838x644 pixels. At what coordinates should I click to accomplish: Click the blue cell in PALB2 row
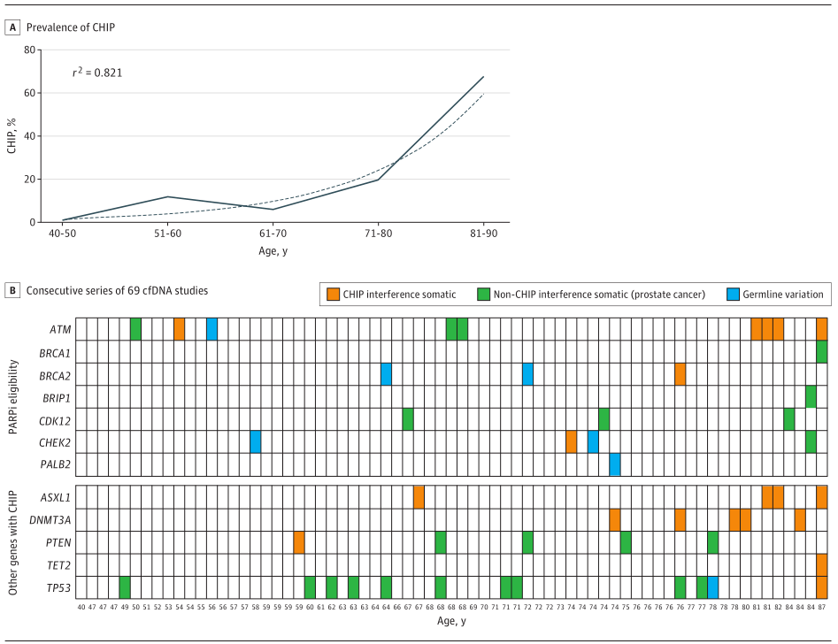(615, 464)
